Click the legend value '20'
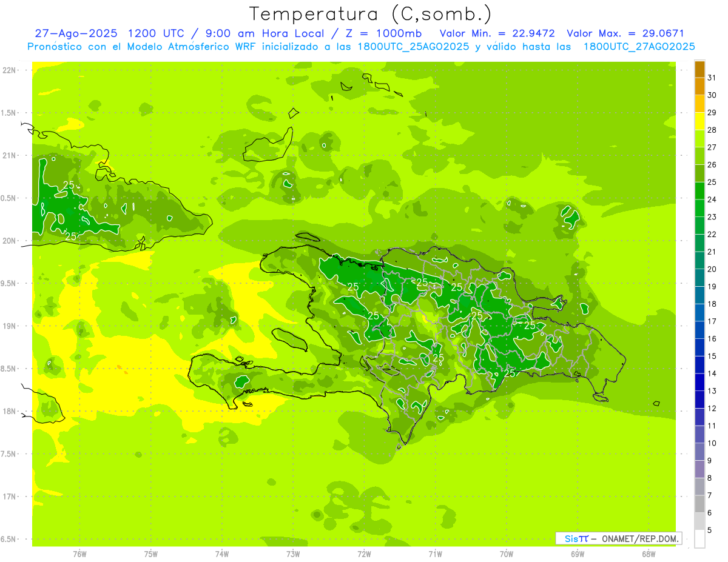The width and height of the screenshot is (728, 562). tap(712, 269)
